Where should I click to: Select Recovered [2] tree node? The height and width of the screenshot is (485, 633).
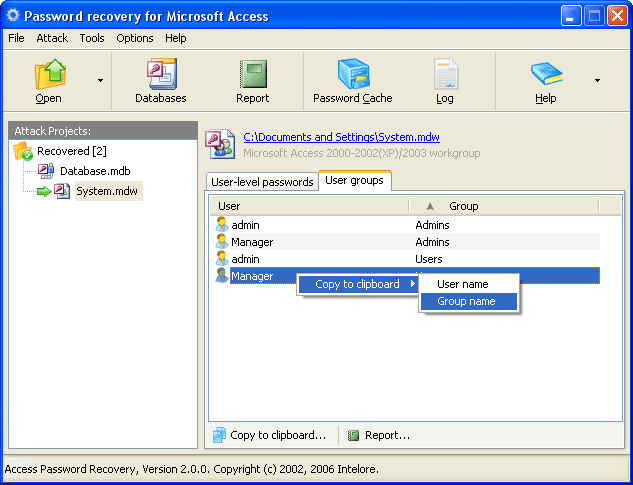click(72, 151)
